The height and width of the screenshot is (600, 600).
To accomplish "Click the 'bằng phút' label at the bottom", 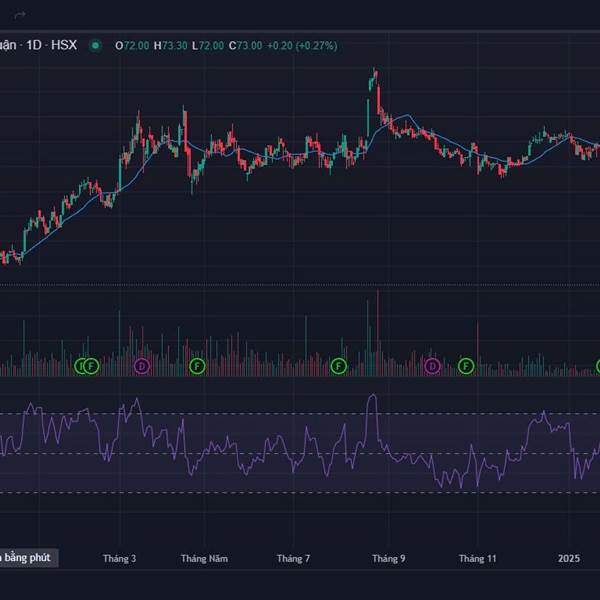I will pos(27,558).
